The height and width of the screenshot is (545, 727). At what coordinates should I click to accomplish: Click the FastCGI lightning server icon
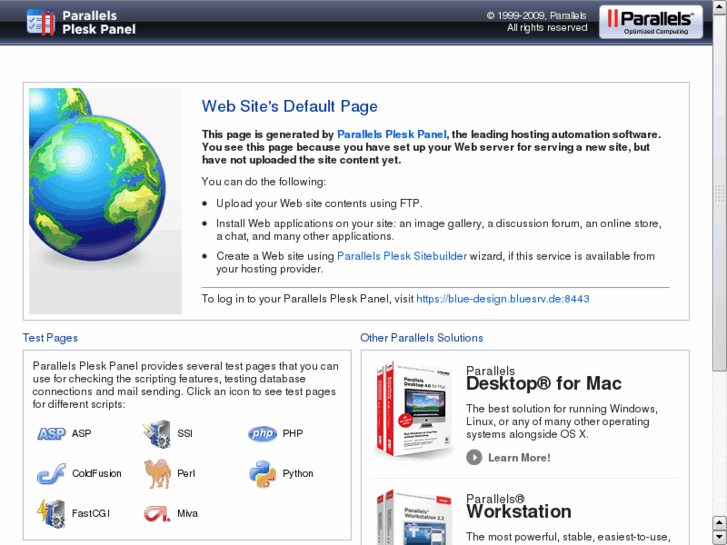(51, 513)
